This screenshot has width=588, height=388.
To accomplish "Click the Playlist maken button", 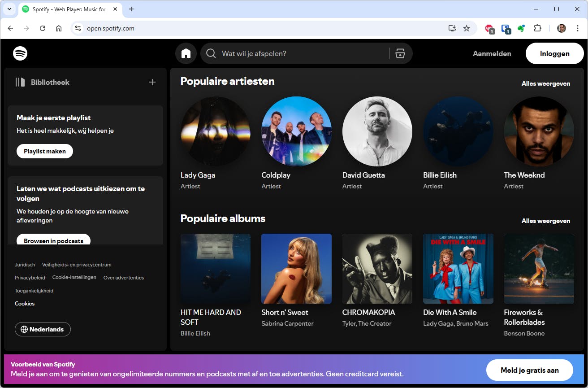I will (x=45, y=151).
